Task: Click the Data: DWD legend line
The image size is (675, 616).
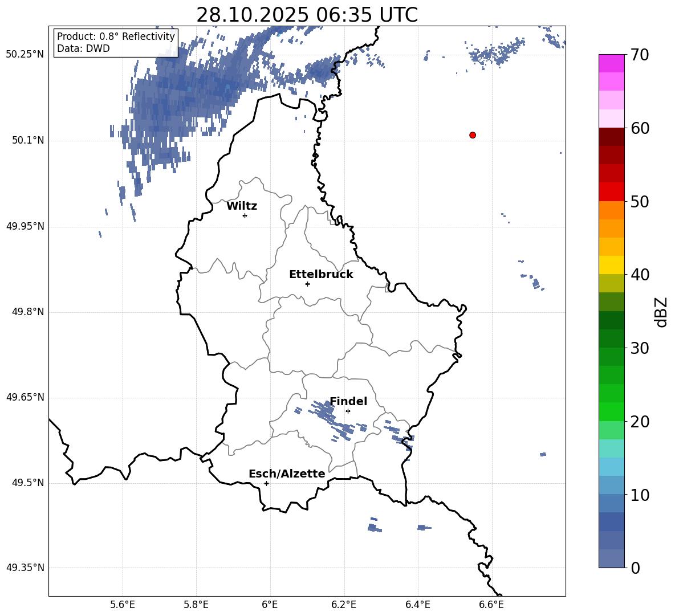Action: [x=83, y=48]
